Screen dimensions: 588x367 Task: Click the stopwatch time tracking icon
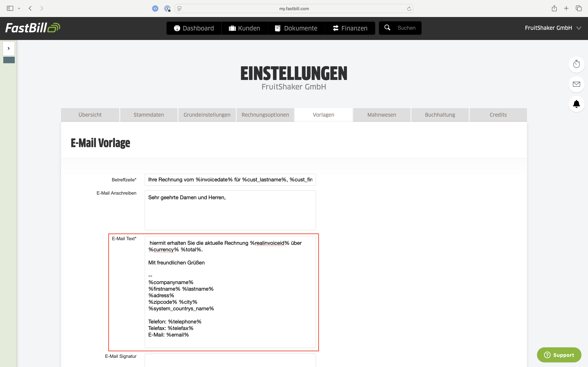[576, 64]
